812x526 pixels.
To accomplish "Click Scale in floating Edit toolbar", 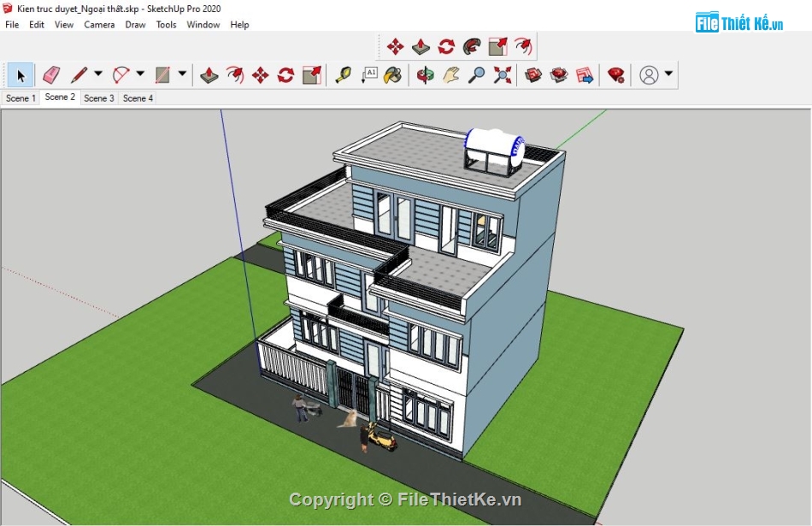I will 497,47.
